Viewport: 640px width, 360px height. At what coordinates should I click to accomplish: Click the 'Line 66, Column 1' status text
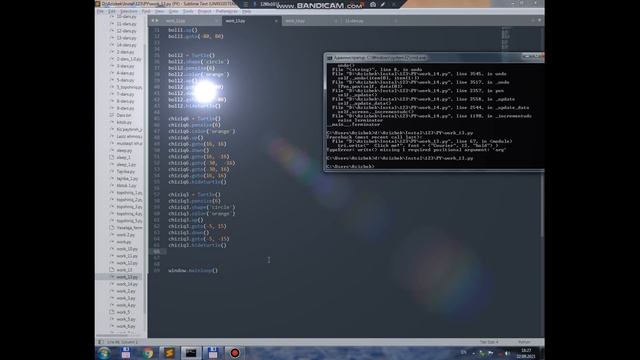(122, 342)
